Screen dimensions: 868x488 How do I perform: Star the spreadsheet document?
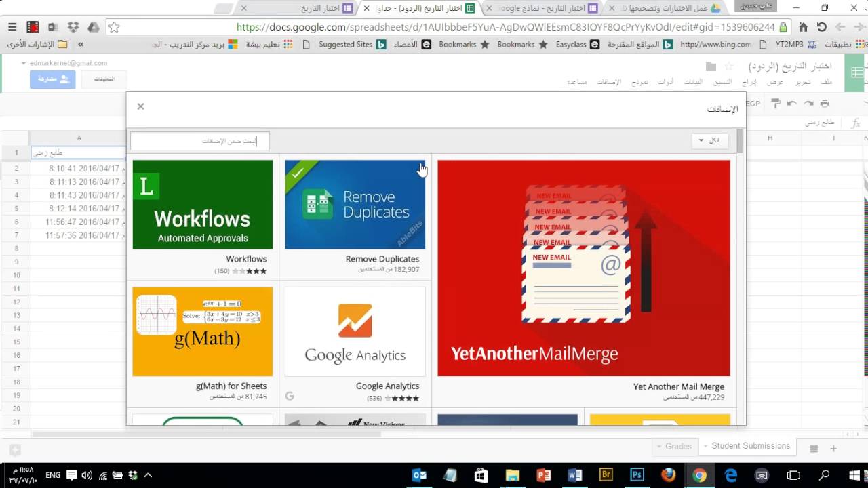[729, 66]
